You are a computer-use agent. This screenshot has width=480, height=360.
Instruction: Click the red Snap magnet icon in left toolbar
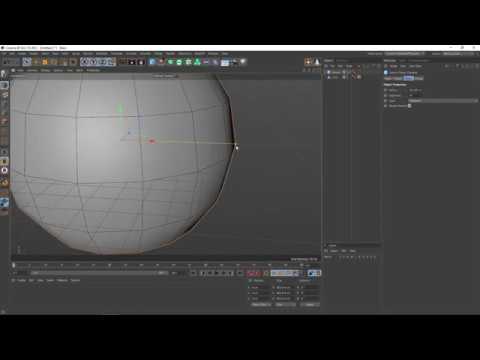point(4,182)
